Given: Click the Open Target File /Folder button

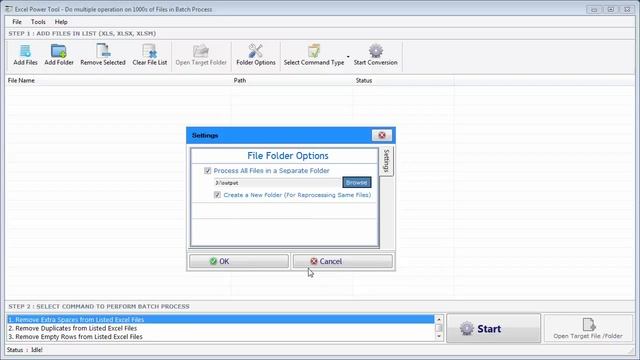Looking at the screenshot, I should click(x=588, y=328).
